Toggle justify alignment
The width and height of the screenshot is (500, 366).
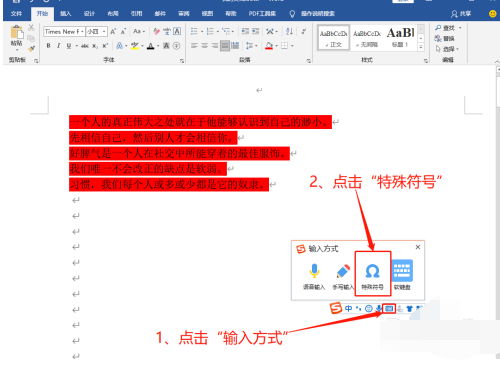pyautogui.click(x=225, y=46)
